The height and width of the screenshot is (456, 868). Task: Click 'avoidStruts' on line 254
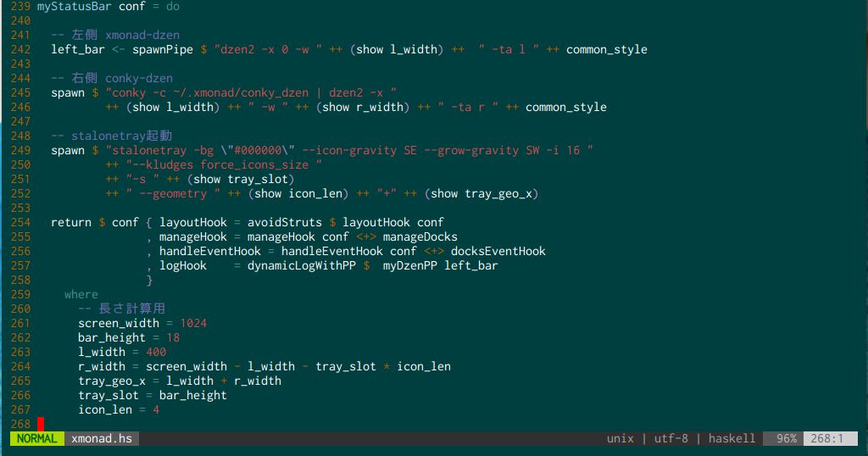pyautogui.click(x=285, y=222)
